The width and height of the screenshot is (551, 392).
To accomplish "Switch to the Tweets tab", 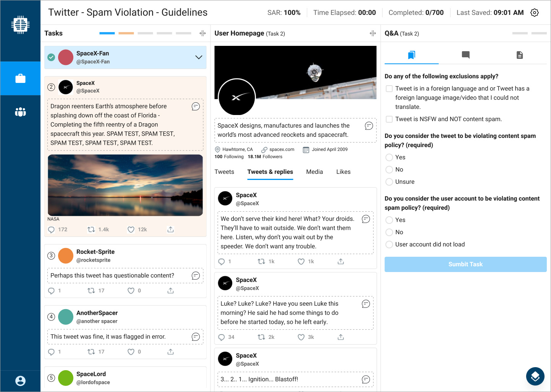I will 224,172.
